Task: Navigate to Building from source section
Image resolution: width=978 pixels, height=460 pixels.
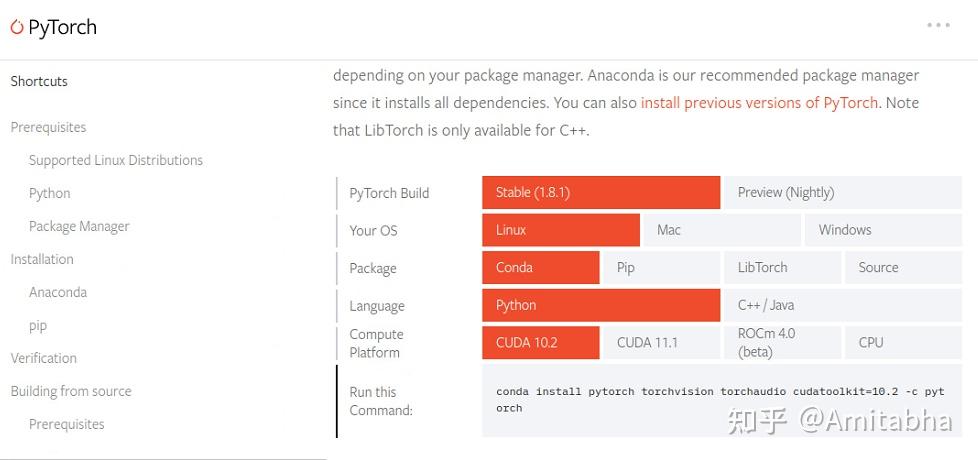Action: pyautogui.click(x=71, y=391)
